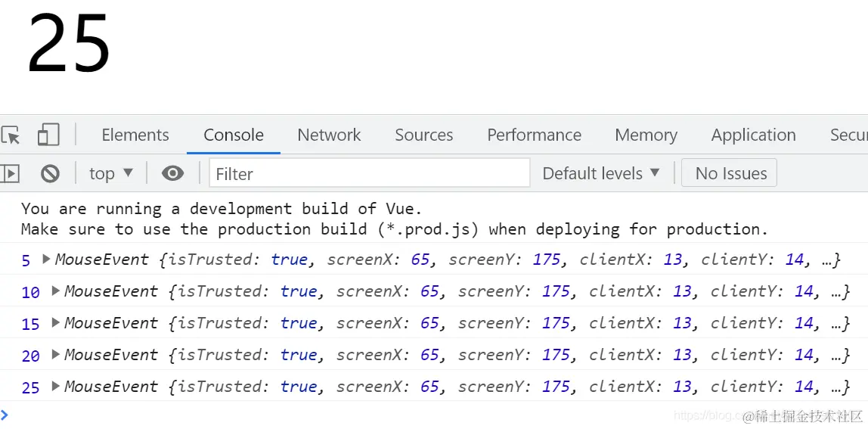Activate the inspect element picker icon
Image resolution: width=868 pixels, height=429 pixels.
point(10,135)
